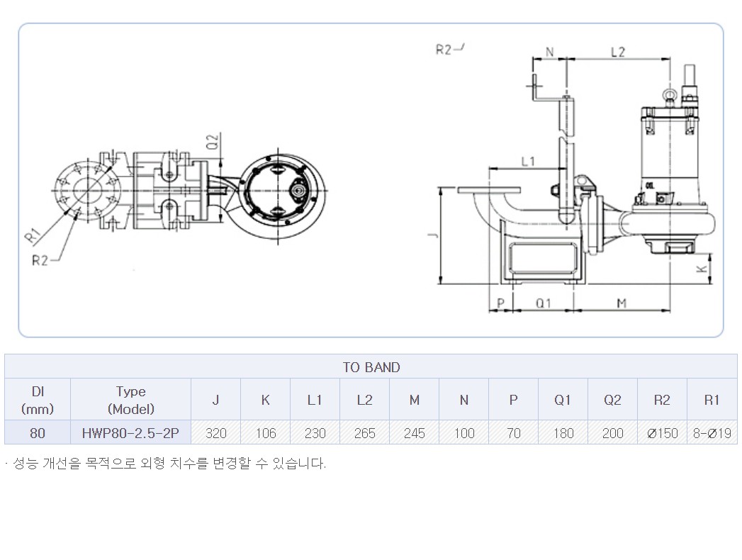Click the M dimension label below the side-view pump

click(x=621, y=303)
